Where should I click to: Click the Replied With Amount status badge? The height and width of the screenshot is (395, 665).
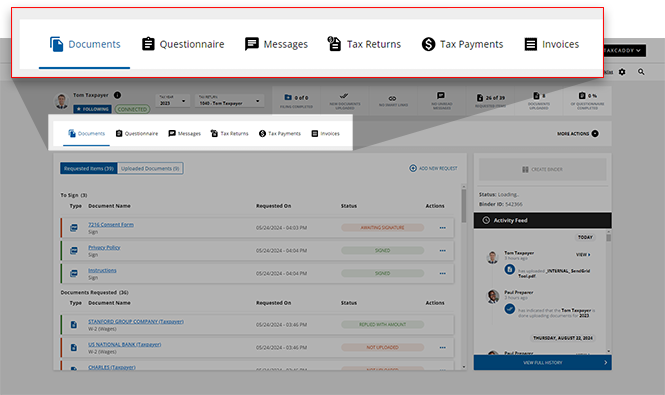(x=383, y=325)
